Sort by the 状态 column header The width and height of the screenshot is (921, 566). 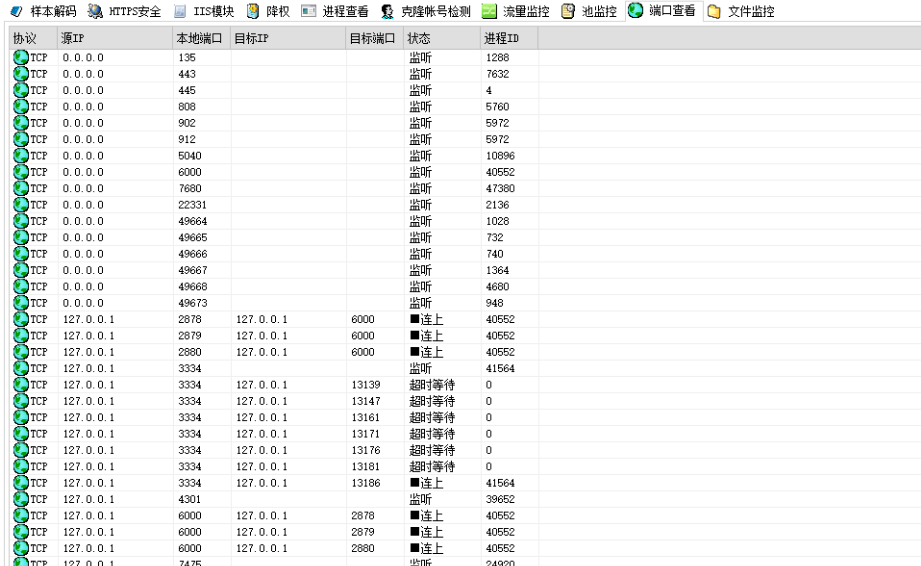click(442, 38)
